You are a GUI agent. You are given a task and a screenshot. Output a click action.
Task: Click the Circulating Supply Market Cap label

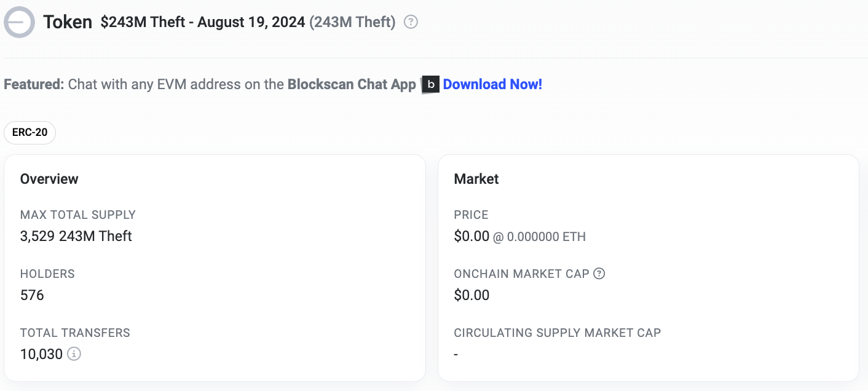558,333
